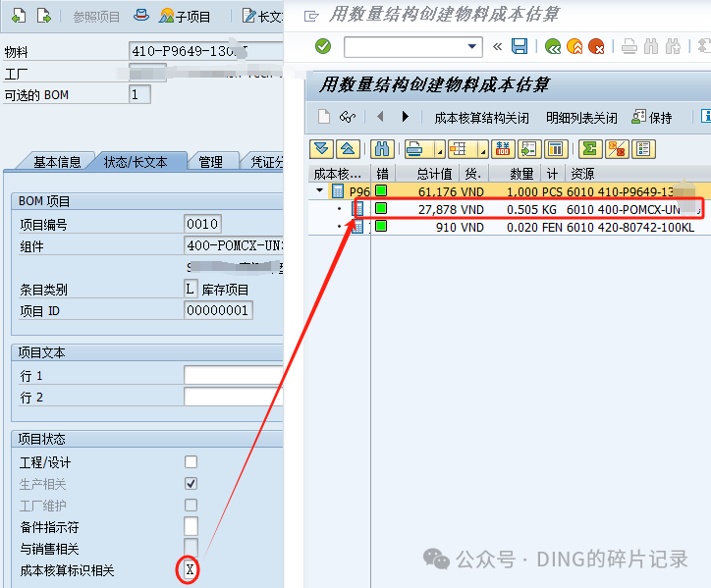This screenshot has height=588, width=711.
Task: Click 明细列表关闭 button
Action: pos(581,118)
